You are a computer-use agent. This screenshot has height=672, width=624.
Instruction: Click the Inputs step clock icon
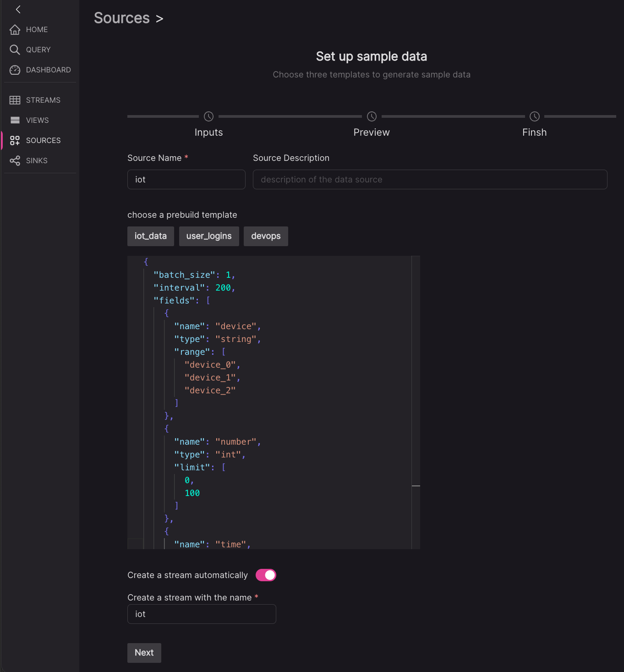click(208, 116)
